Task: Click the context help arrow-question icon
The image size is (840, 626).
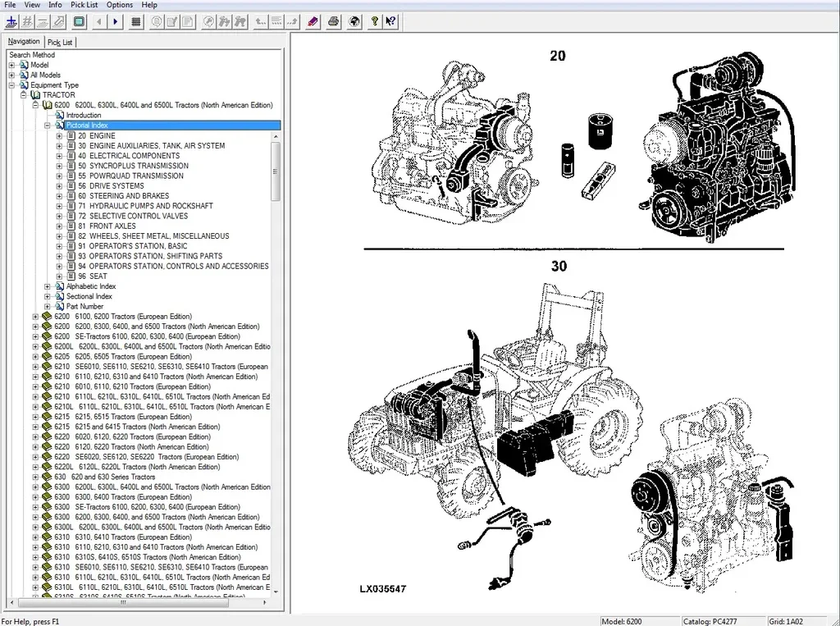Action: (391, 21)
